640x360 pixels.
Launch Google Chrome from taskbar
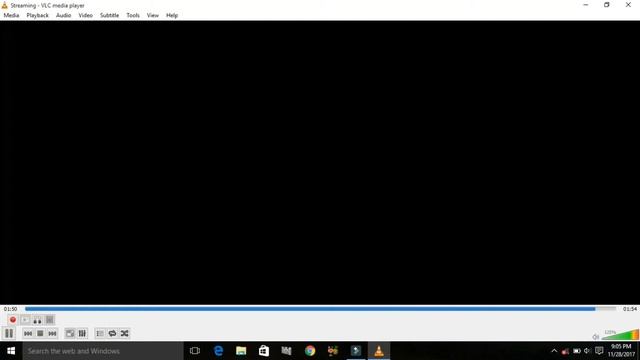point(310,351)
